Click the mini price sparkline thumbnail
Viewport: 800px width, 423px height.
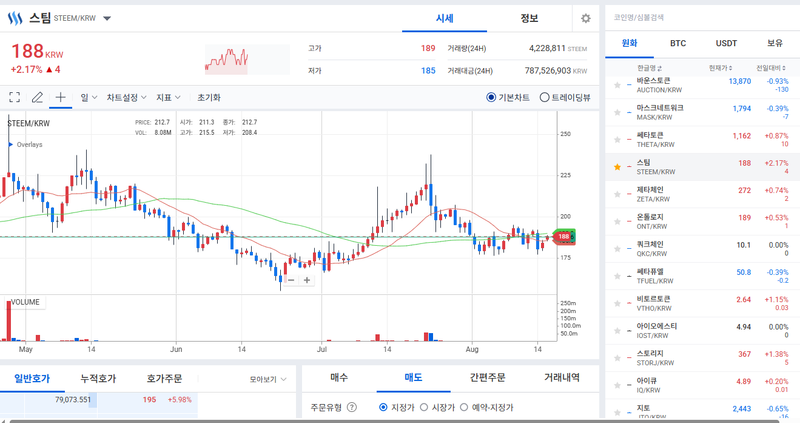(247, 60)
